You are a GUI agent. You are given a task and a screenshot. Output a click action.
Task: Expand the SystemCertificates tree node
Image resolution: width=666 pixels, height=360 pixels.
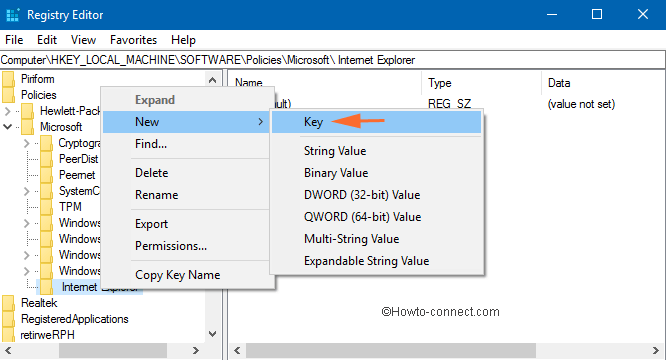click(x=26, y=191)
